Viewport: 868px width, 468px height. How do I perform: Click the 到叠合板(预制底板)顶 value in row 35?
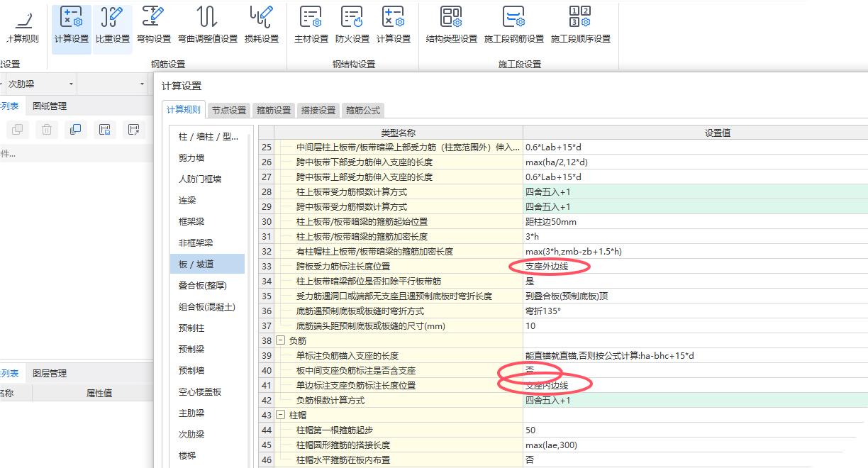click(567, 296)
